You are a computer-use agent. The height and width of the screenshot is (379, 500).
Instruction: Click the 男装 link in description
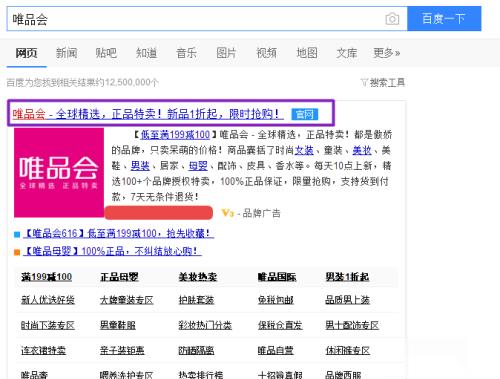point(140,166)
